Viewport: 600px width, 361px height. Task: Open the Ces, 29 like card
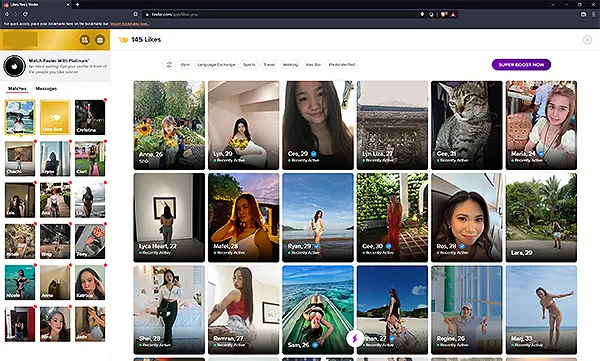click(x=318, y=125)
